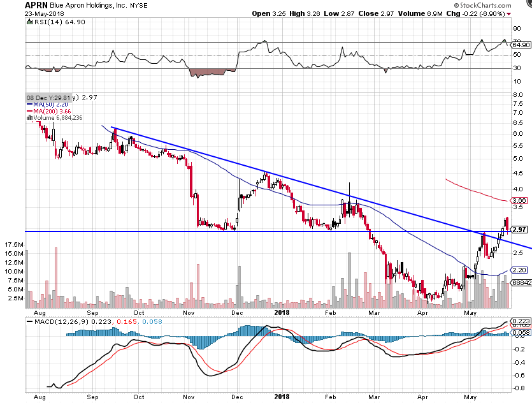
Task: Click the APRN ticker symbol
Action: click(x=37, y=4)
